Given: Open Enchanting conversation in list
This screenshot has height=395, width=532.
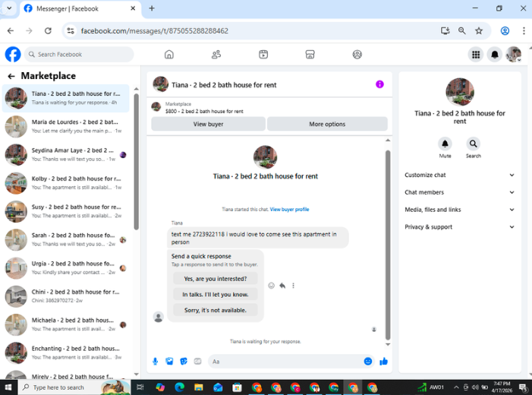Looking at the screenshot, I should (65, 353).
